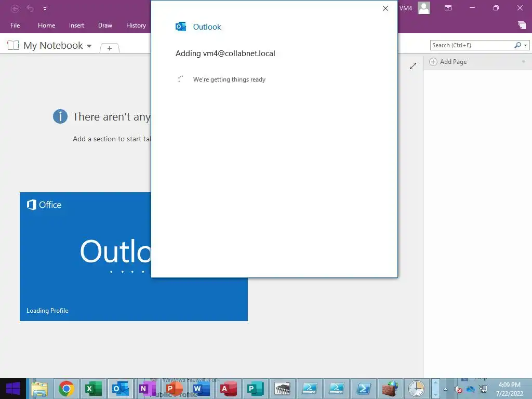Open the Customize Quick Access Toolbar dropdown

tap(45, 9)
